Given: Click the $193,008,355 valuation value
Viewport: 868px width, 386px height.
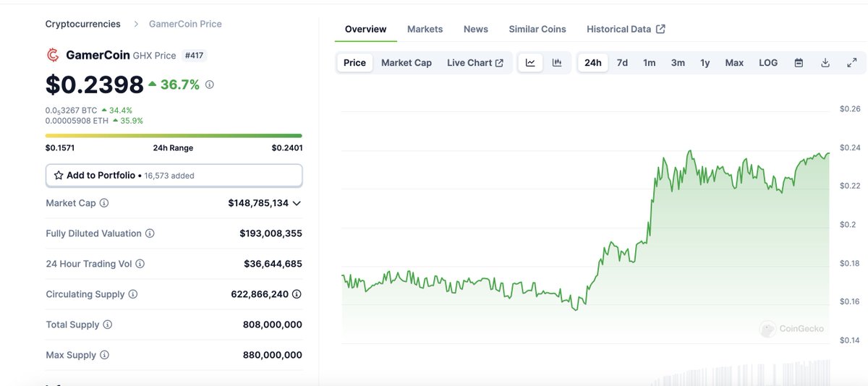Looking at the screenshot, I should (x=271, y=233).
